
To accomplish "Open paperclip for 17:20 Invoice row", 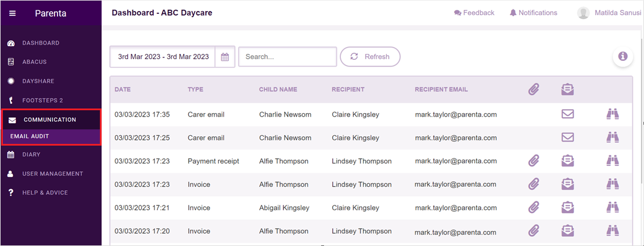I will tap(533, 231).
